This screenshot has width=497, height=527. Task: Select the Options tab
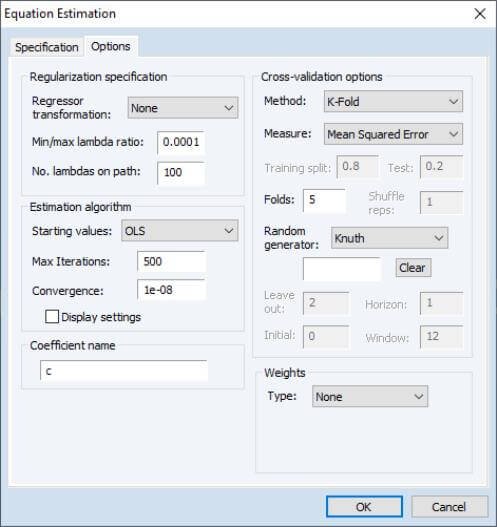click(x=111, y=47)
